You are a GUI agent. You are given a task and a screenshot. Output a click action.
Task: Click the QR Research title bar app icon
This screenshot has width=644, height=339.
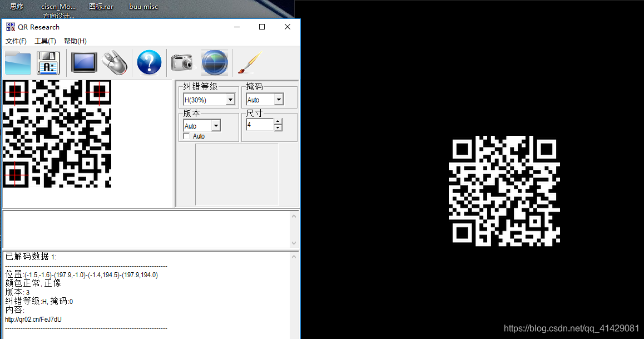(10, 27)
